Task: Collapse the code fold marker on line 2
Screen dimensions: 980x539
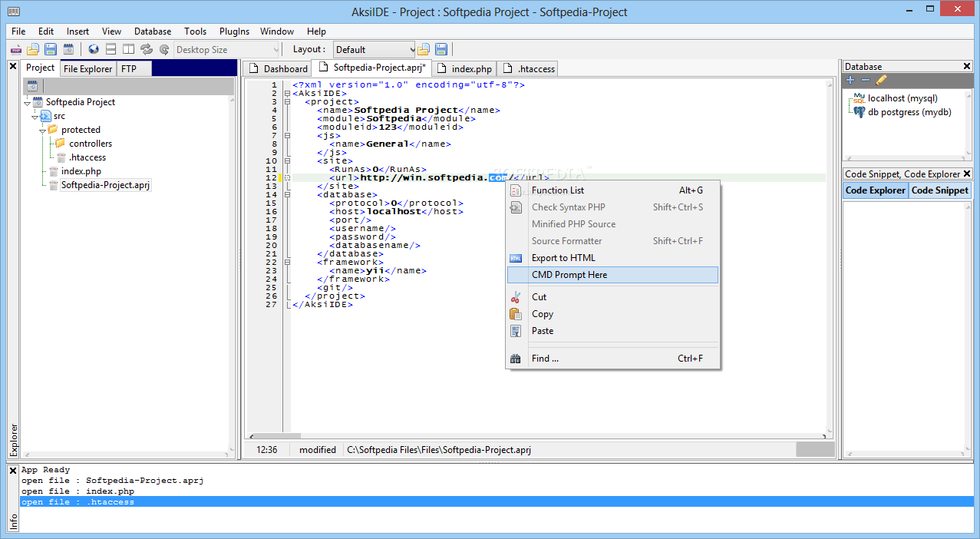Action: coord(287,94)
